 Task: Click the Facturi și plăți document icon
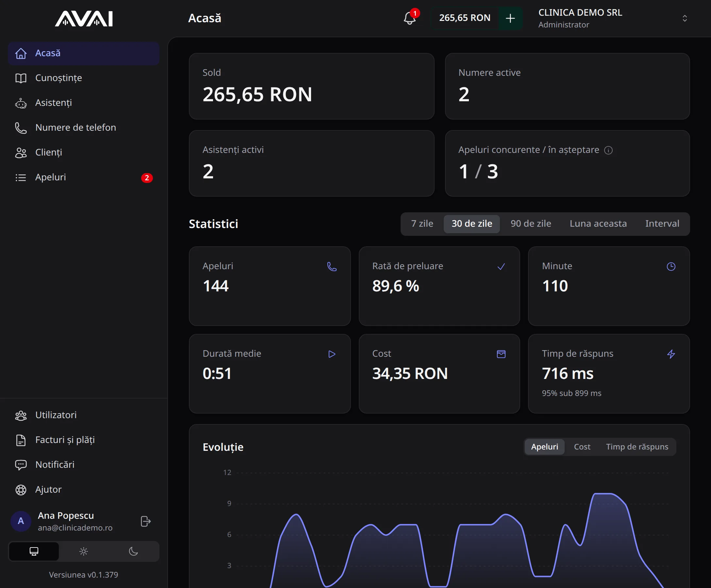coord(21,440)
